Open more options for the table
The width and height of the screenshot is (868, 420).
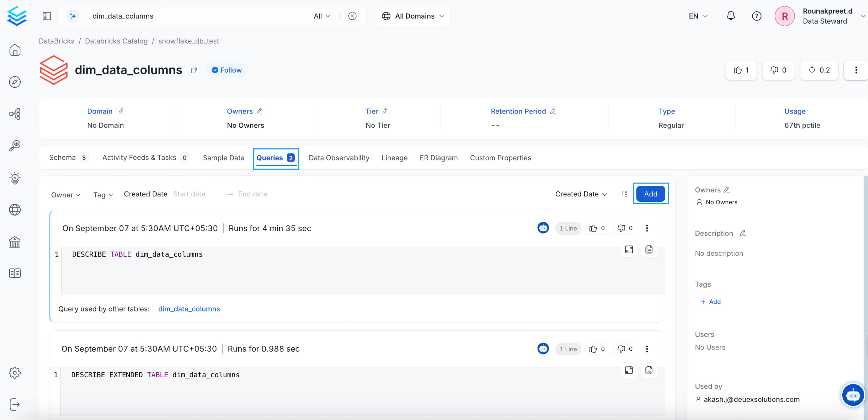[856, 70]
